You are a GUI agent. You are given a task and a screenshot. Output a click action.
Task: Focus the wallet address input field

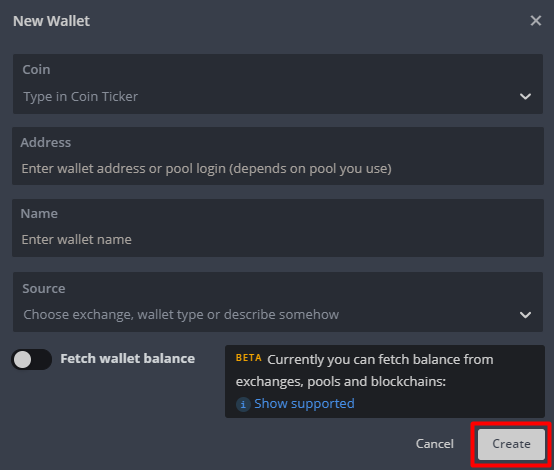(278, 169)
